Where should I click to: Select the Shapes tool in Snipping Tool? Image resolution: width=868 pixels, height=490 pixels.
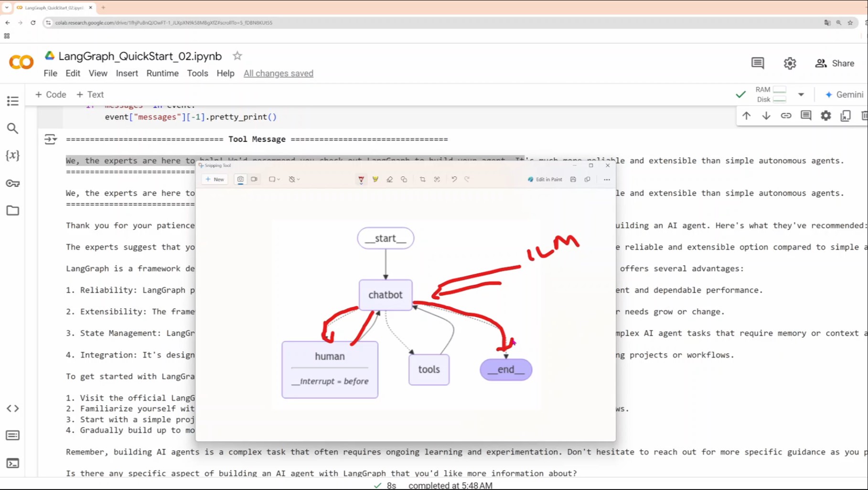(x=404, y=179)
